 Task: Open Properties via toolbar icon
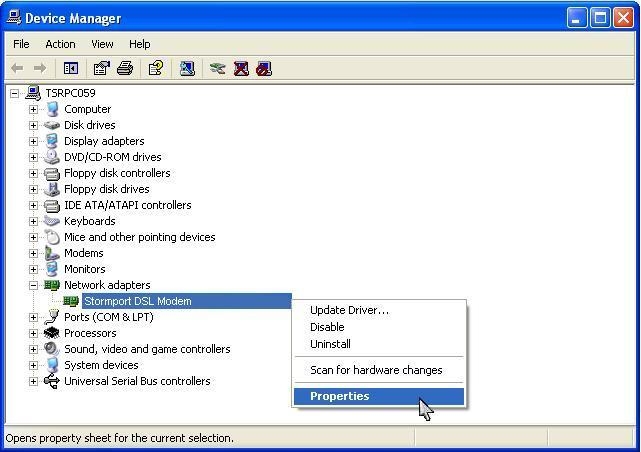click(101, 68)
